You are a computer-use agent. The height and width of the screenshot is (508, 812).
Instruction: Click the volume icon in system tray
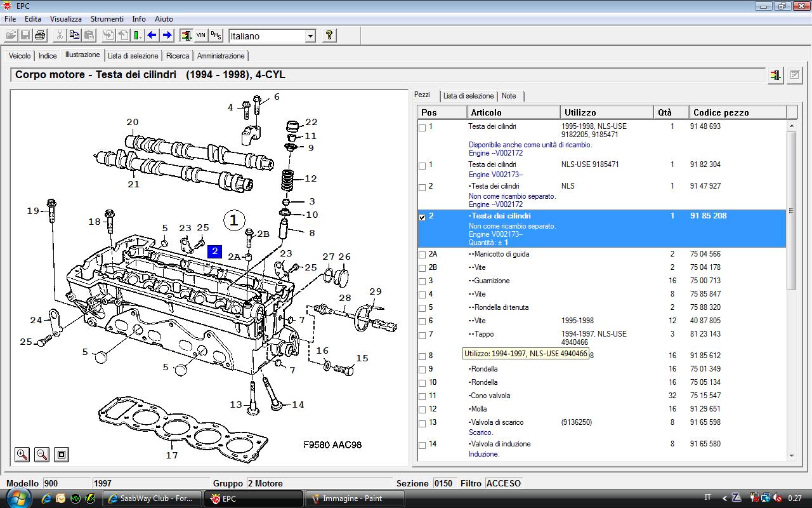click(x=777, y=498)
